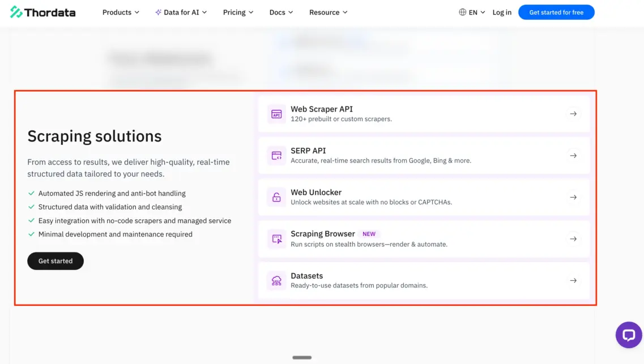Click the Thordata logo
The image size is (644, 364).
(x=42, y=12)
